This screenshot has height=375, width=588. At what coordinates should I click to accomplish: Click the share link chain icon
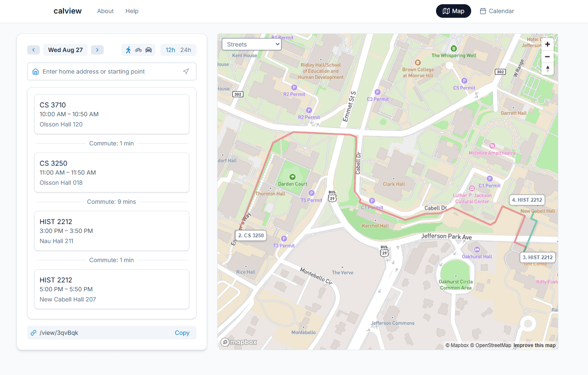[x=33, y=333]
